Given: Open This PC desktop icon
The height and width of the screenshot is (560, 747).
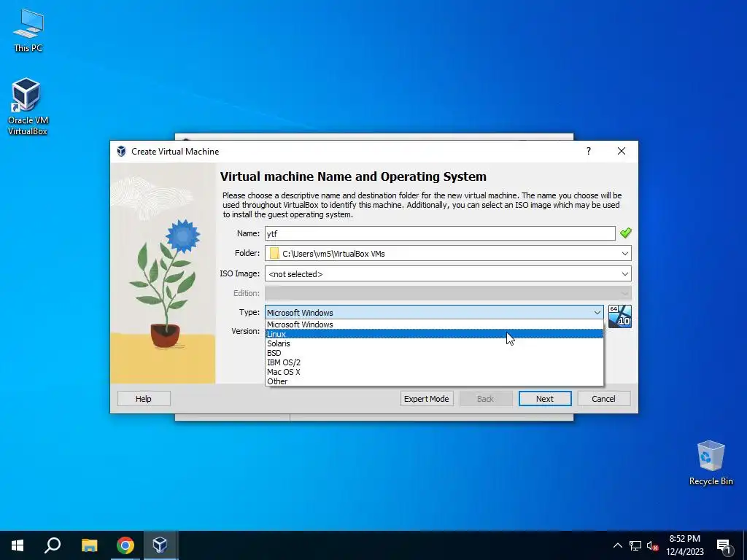Looking at the screenshot, I should click(x=28, y=31).
